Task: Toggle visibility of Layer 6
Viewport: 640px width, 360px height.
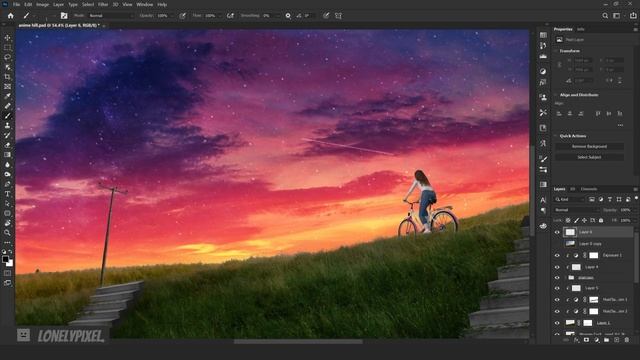Action: click(557, 232)
